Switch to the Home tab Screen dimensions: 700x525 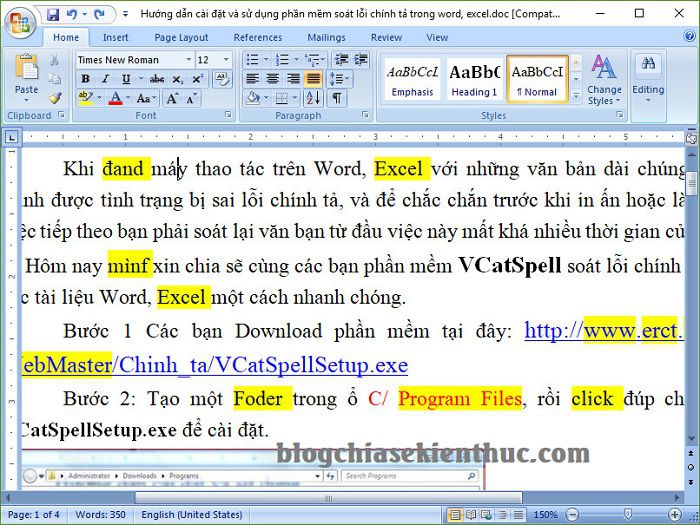click(66, 38)
